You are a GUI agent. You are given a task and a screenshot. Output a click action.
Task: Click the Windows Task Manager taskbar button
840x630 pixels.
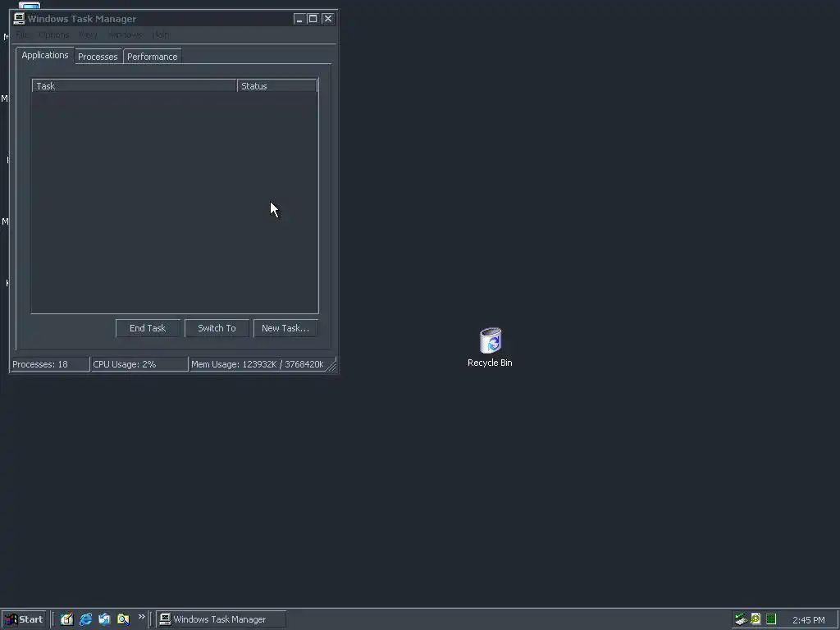(x=221, y=619)
